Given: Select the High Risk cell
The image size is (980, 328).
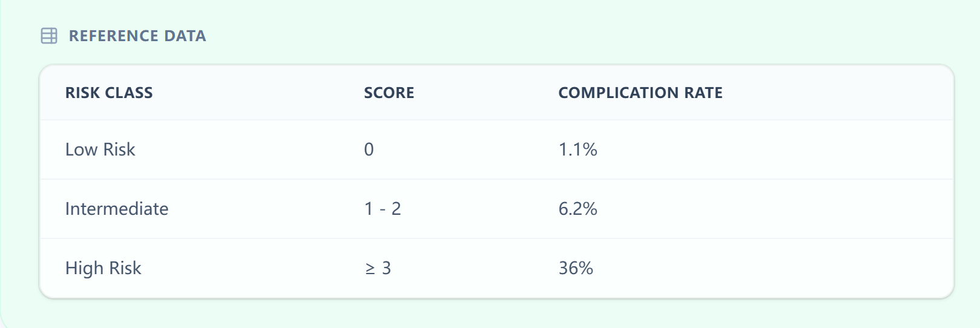Looking at the screenshot, I should [x=103, y=268].
